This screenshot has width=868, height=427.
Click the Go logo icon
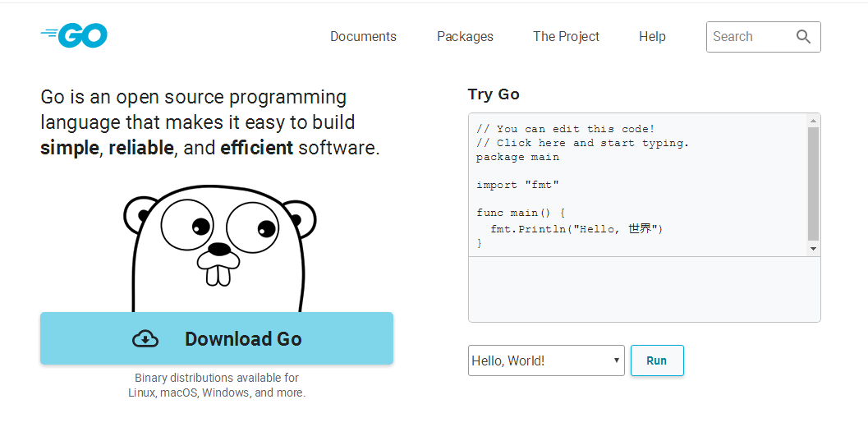(74, 35)
